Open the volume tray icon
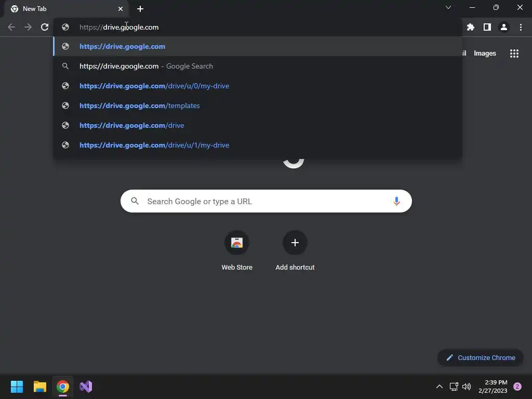 (467, 387)
